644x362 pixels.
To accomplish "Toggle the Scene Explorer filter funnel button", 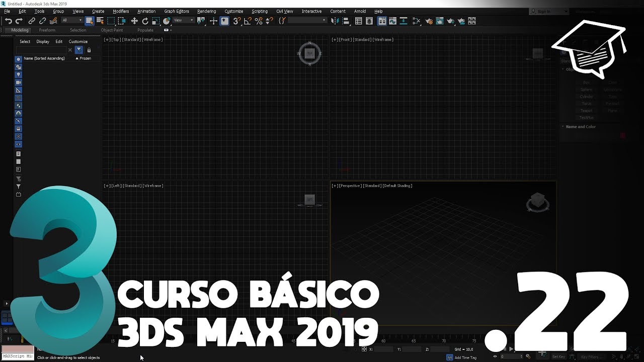I will (79, 50).
